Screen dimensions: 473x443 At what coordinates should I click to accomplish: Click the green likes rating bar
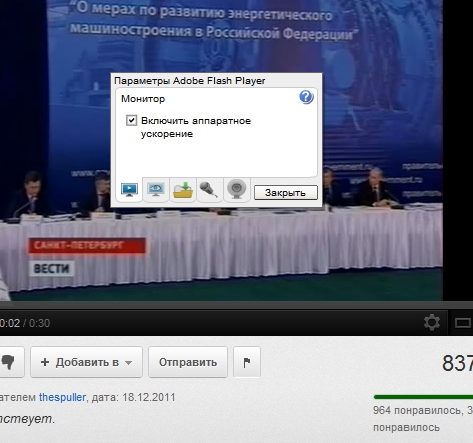(423, 397)
